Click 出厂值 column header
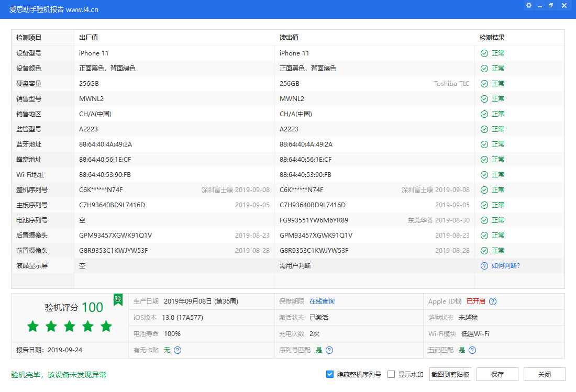Screen dimensions: 576x392 coord(88,38)
